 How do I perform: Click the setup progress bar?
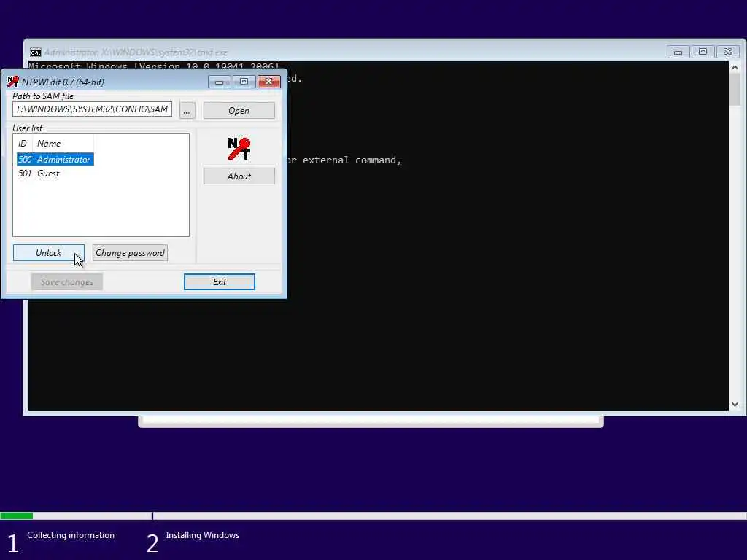pyautogui.click(x=373, y=516)
